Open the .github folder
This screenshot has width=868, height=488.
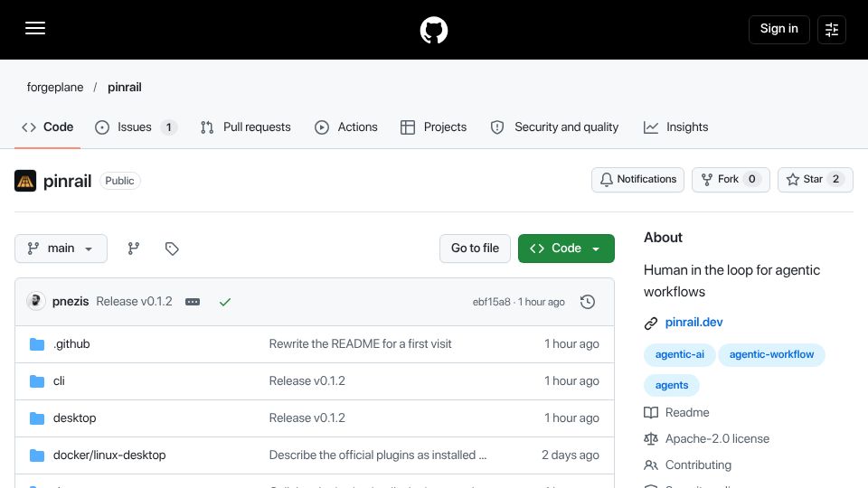71,344
